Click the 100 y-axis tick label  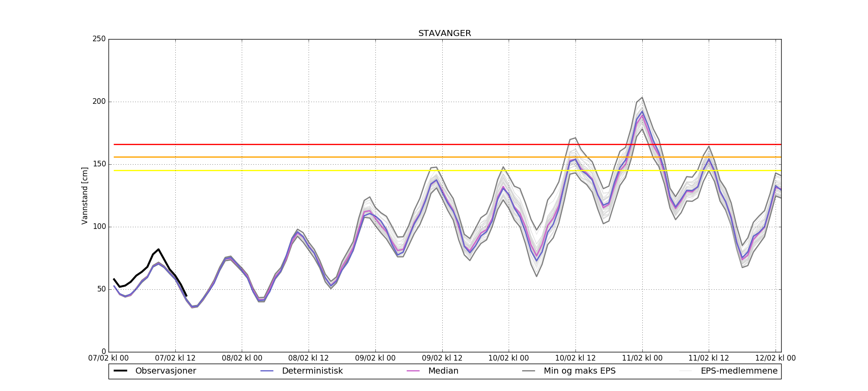coord(99,227)
